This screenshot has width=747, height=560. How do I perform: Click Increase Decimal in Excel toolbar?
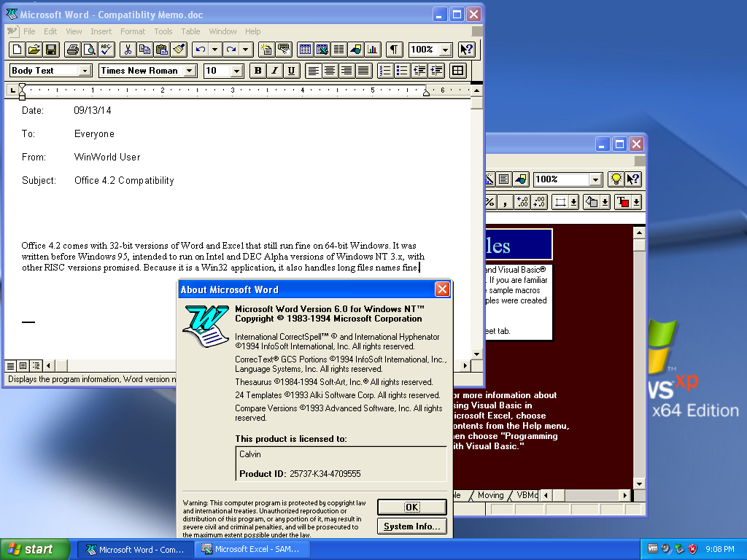pos(522,202)
